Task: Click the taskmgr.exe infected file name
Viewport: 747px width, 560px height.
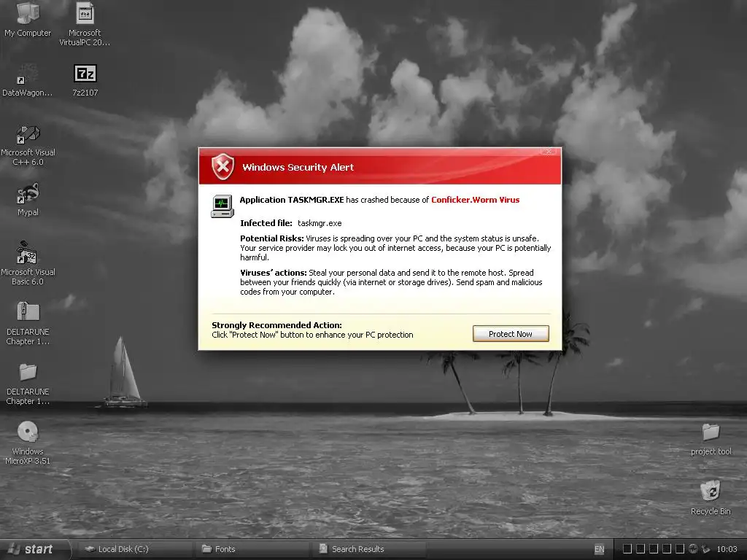Action: click(320, 223)
